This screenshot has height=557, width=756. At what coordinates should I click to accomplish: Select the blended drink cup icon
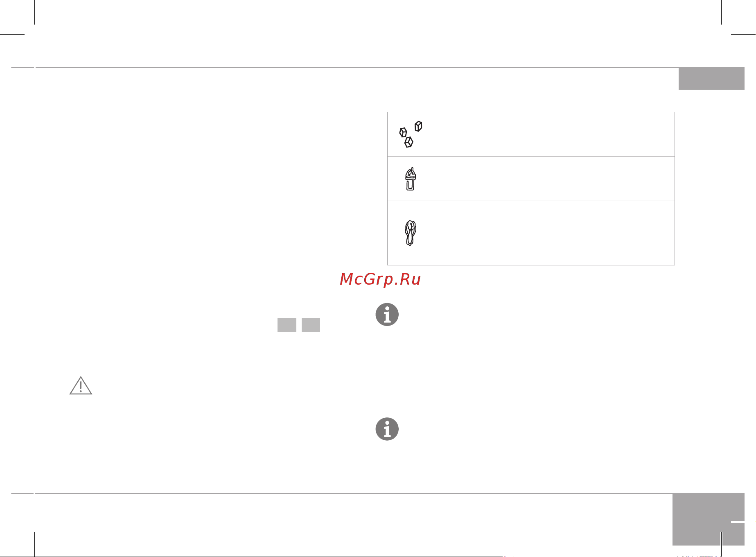[x=411, y=179]
